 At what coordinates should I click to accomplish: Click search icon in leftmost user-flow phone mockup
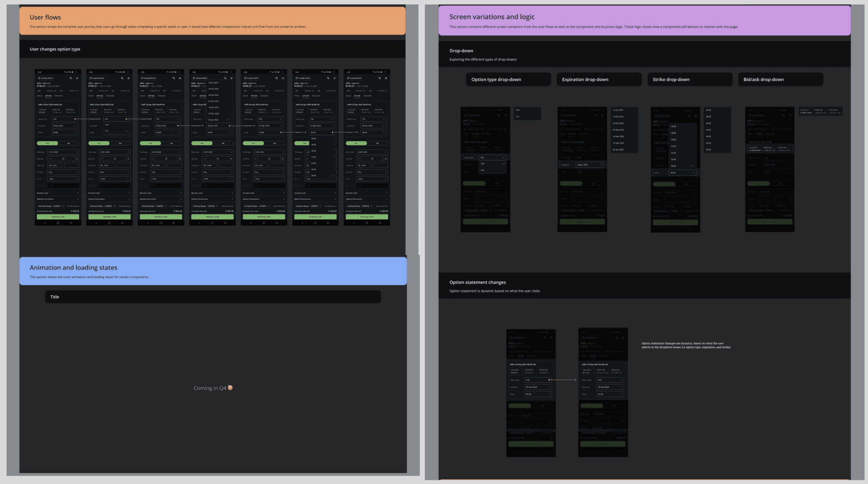(x=71, y=78)
